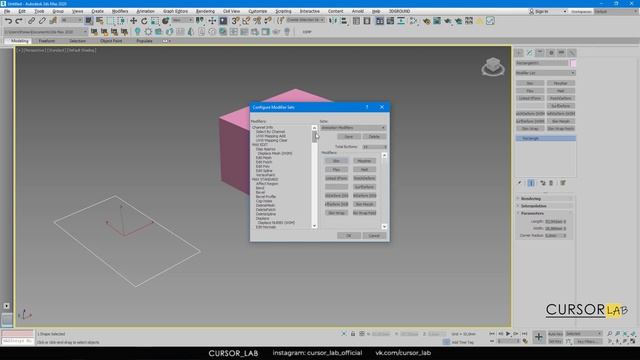Click Cancel in Configure Modifier Sets

(374, 236)
